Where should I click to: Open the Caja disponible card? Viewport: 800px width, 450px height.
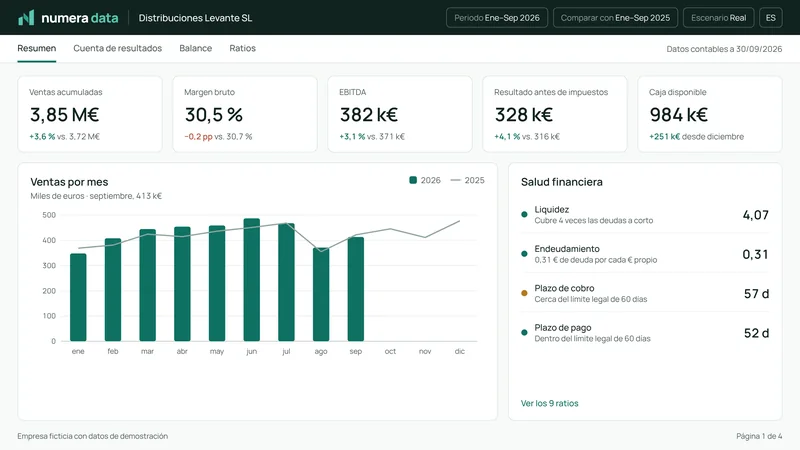(x=710, y=114)
